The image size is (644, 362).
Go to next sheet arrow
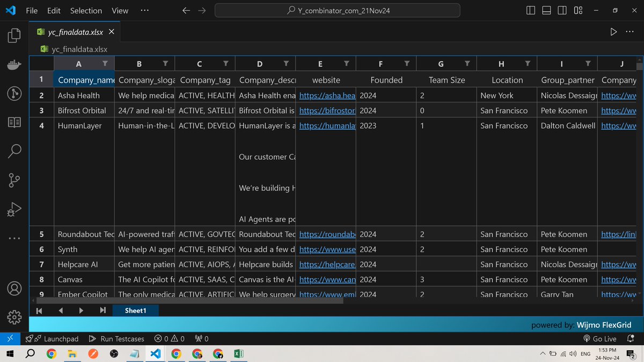81,311
